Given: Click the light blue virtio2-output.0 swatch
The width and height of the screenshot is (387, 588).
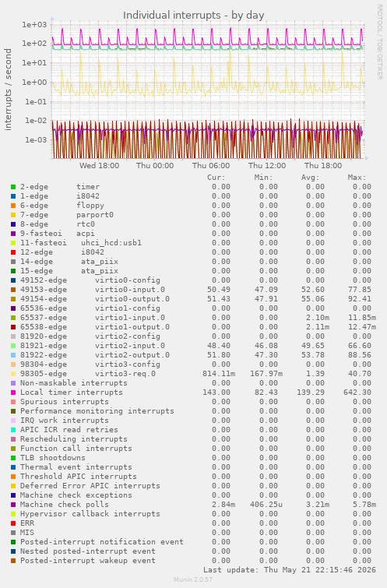Looking at the screenshot, I should tap(13, 355).
